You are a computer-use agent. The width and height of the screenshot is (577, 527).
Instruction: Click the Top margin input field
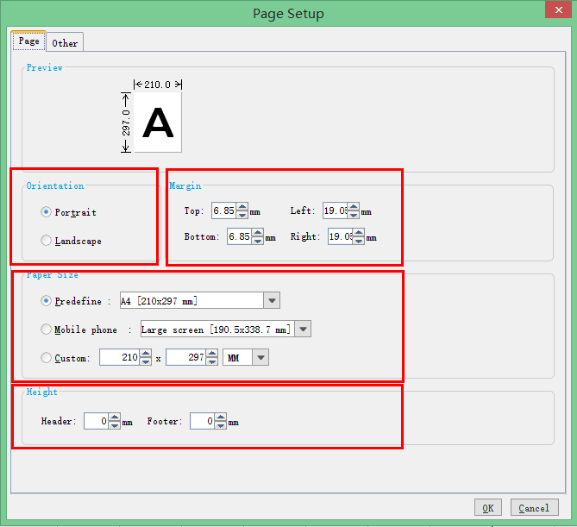click(x=224, y=211)
